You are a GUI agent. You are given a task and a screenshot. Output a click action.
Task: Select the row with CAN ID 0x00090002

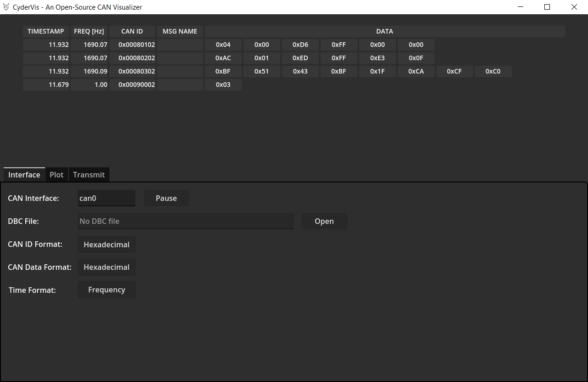[x=133, y=85]
